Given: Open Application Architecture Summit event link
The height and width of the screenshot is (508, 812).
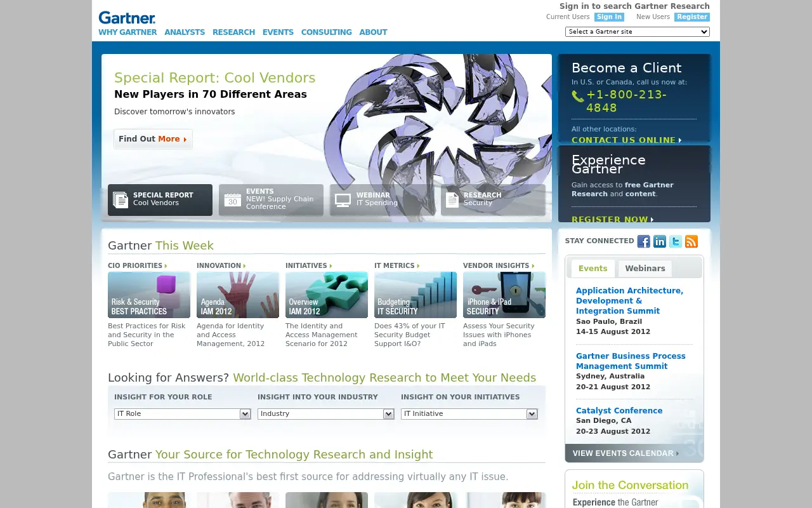Looking at the screenshot, I should [629, 301].
